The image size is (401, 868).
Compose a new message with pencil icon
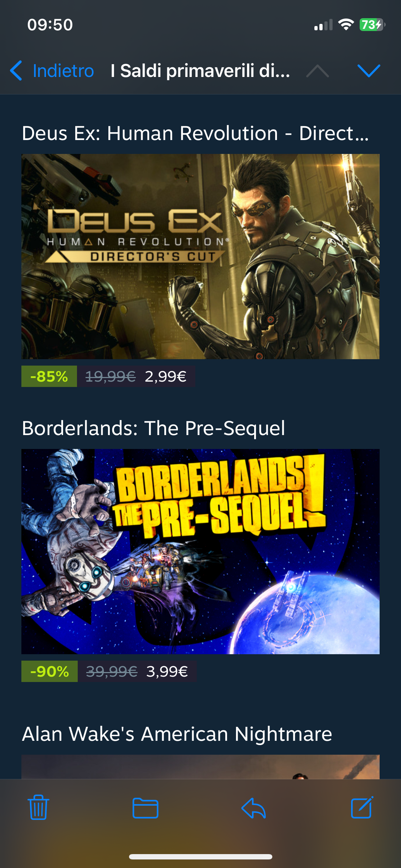click(362, 807)
